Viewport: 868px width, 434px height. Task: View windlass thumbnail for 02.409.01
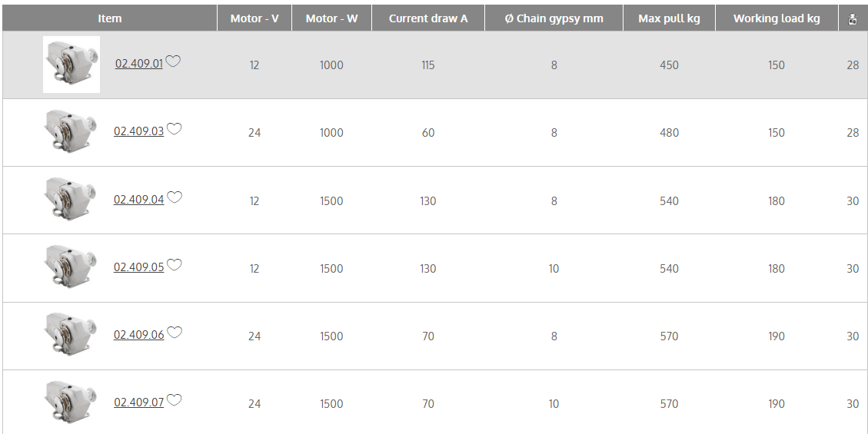point(72,65)
